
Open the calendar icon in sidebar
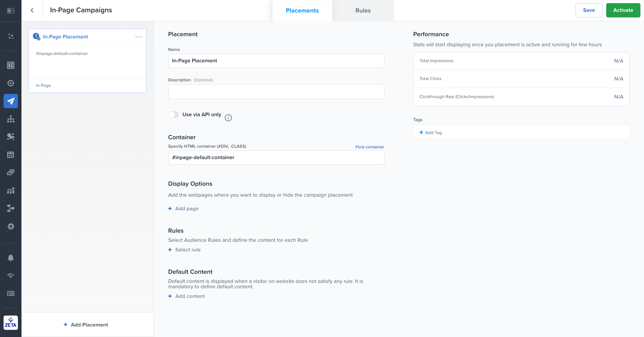[11, 154]
